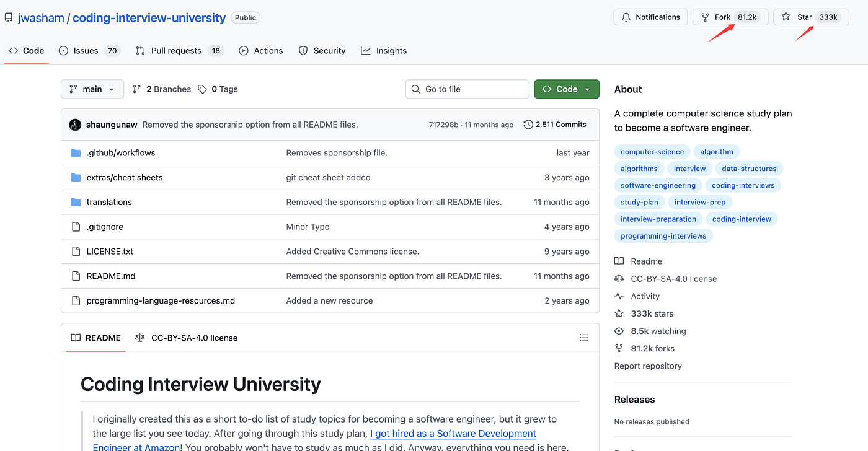Open the main branch dropdown

point(92,89)
